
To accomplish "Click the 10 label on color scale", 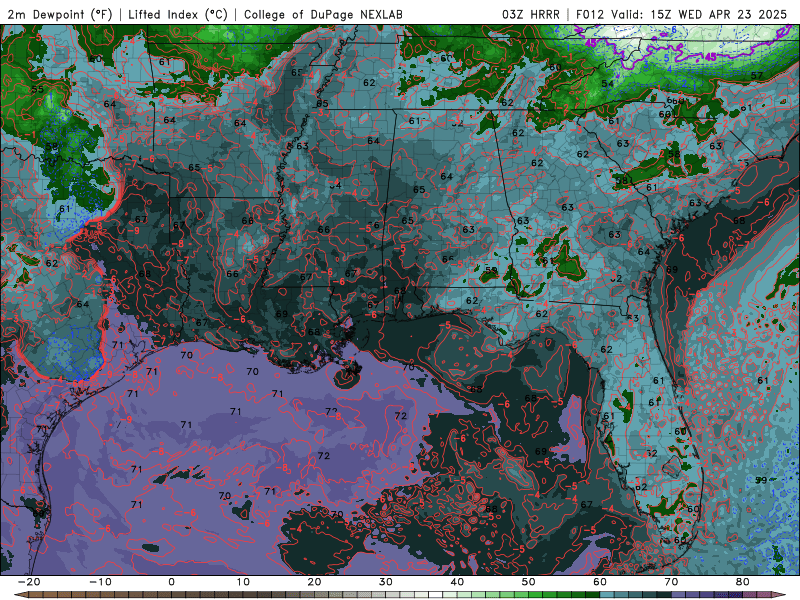I will [x=243, y=582].
